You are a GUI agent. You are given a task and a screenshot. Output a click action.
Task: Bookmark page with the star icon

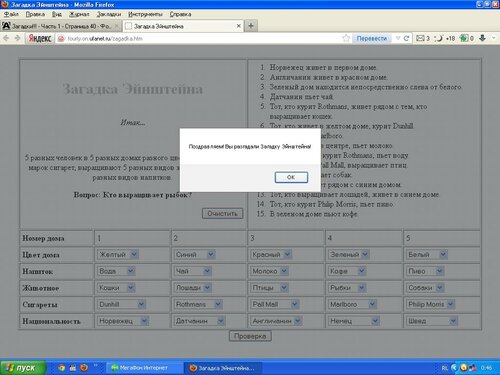tap(346, 38)
